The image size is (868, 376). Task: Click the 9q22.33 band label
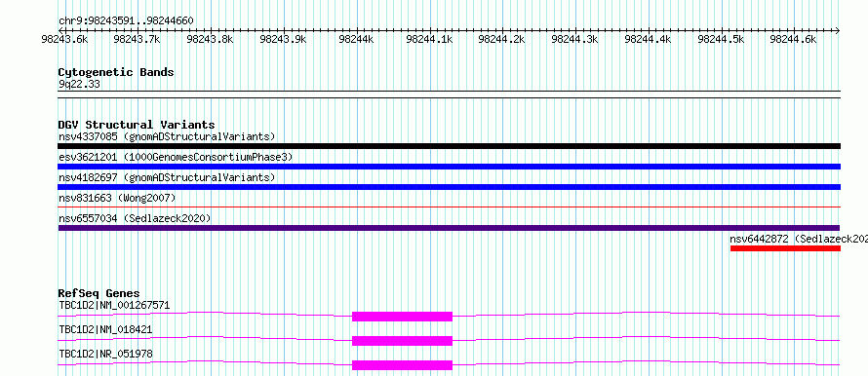pyautogui.click(x=80, y=85)
